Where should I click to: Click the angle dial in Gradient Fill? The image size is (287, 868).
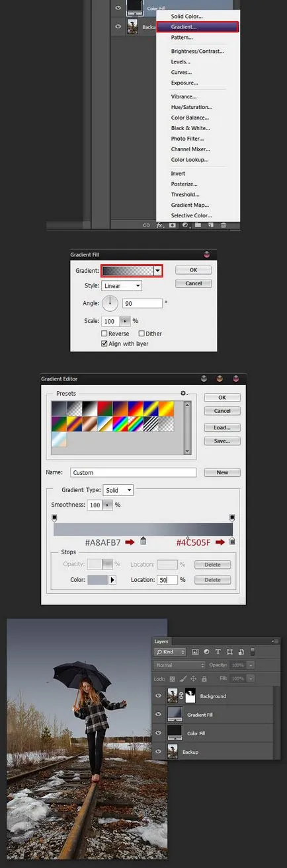tap(109, 303)
